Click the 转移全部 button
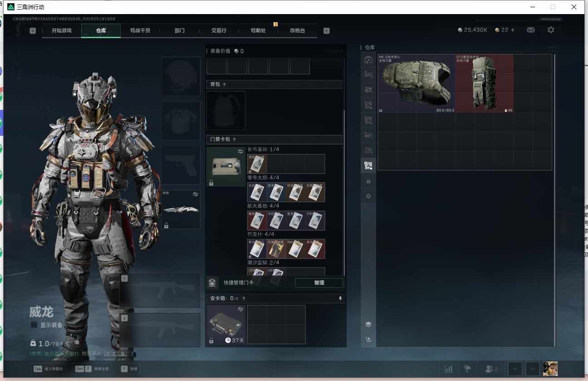This screenshot has width=588, height=381. click(93, 369)
